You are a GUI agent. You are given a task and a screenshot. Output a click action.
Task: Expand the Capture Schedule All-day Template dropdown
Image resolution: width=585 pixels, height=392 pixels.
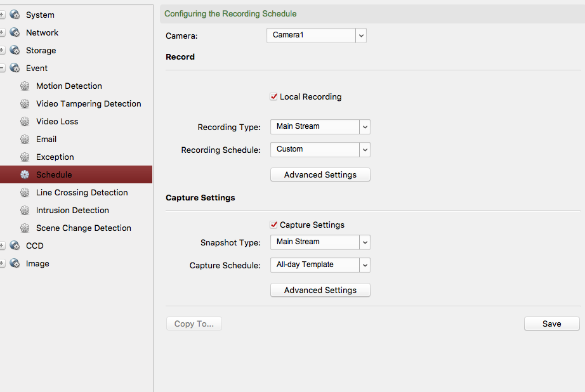(x=320, y=265)
